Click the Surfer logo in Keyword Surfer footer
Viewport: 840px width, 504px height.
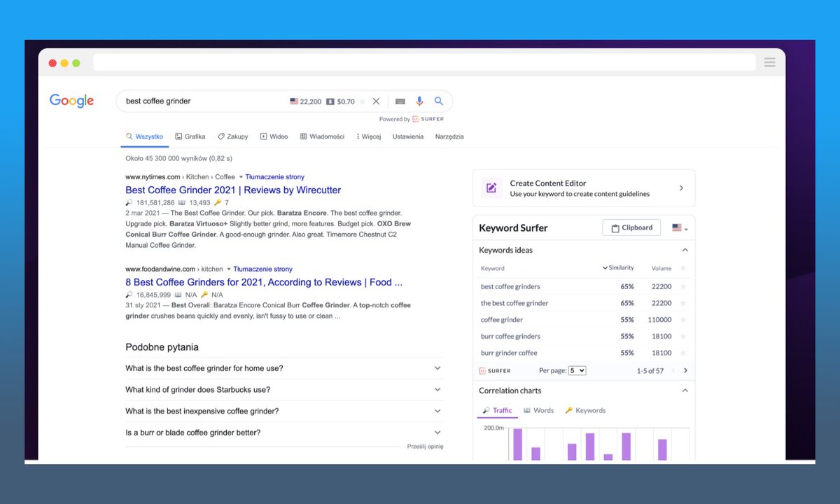coord(495,370)
